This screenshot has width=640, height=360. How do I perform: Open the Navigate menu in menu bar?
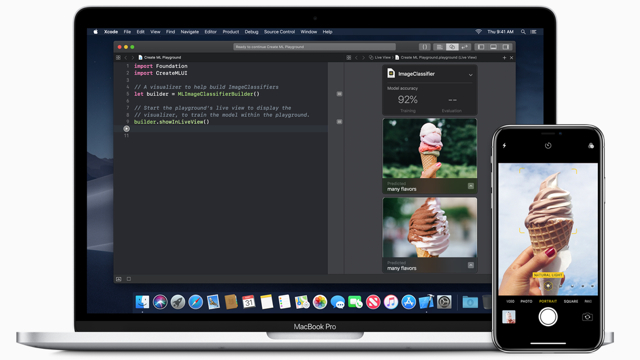pos(189,32)
